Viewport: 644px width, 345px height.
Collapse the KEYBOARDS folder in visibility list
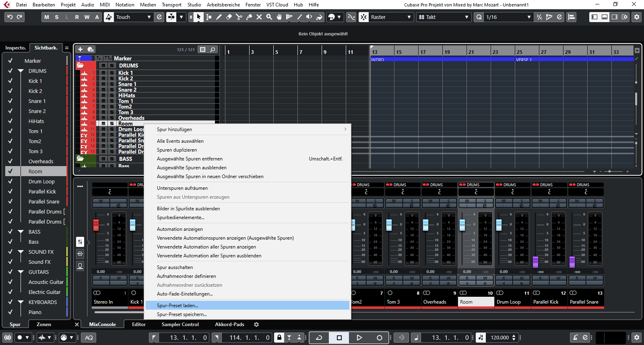click(21, 302)
